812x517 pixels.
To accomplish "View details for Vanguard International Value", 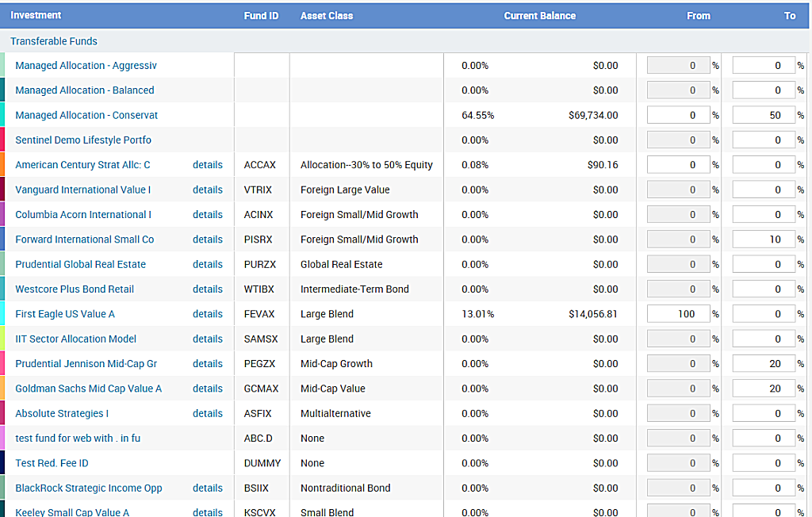I will [x=208, y=190].
